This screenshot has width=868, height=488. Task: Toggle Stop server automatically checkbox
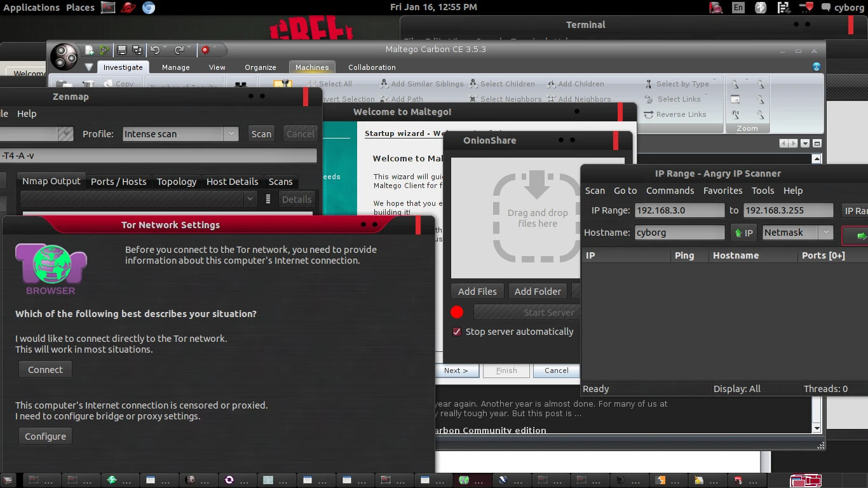pos(456,332)
